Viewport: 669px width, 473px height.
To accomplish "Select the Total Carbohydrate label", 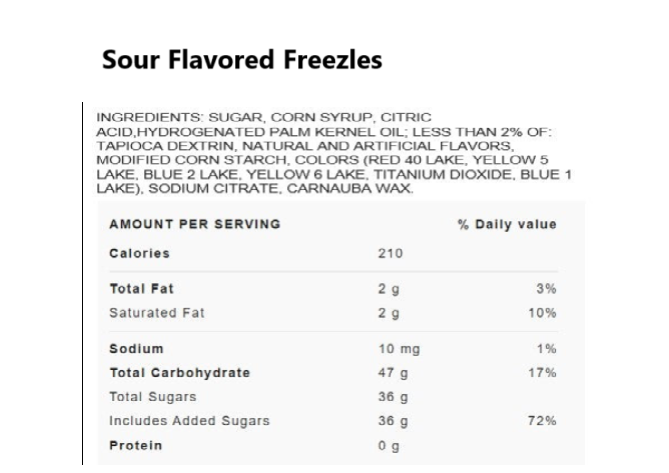I will point(180,373).
